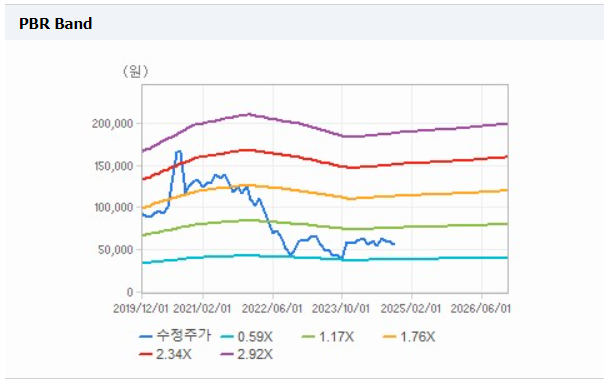Click the 2025/02/01 x-axis date
The height and width of the screenshot is (382, 614).
pyautogui.click(x=411, y=308)
